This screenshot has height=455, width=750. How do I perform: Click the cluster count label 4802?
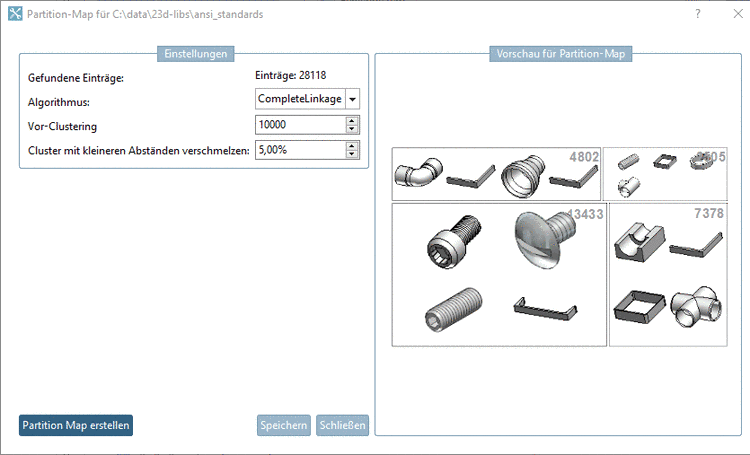[584, 157]
